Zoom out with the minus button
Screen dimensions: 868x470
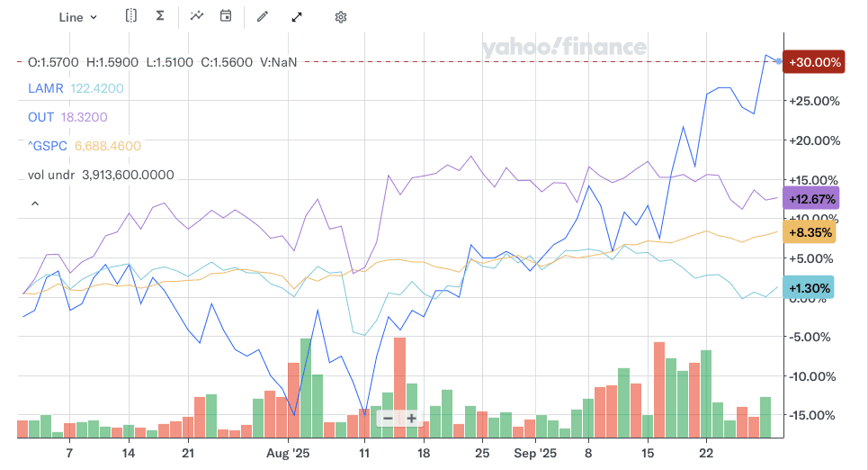[388, 418]
